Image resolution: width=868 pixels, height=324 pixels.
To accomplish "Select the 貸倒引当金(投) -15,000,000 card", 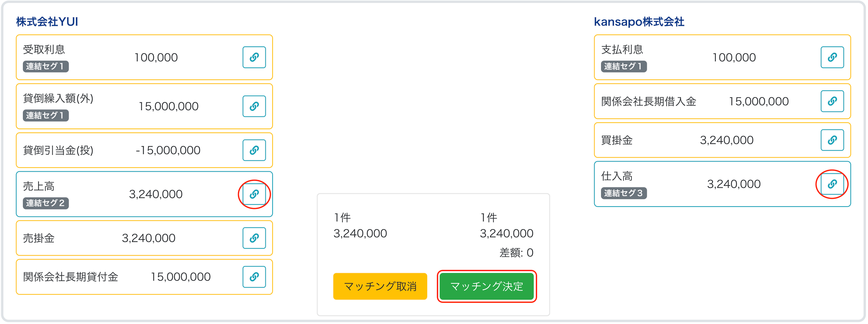I will click(x=127, y=150).
